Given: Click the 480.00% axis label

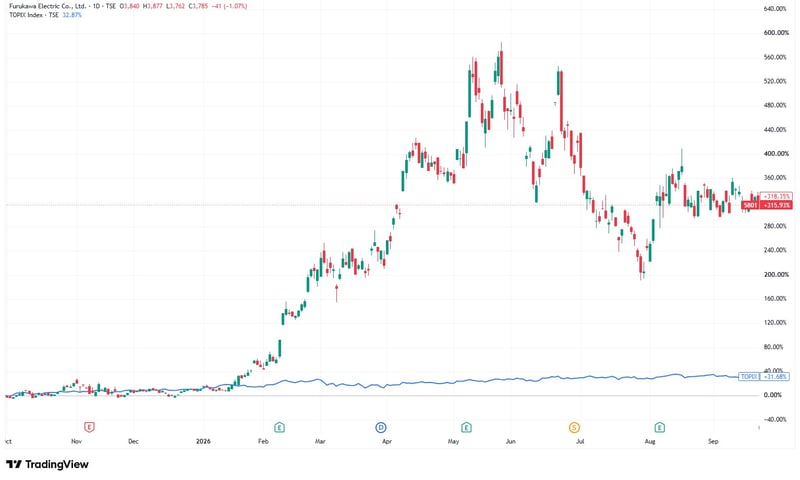Looking at the screenshot, I should (775, 105).
